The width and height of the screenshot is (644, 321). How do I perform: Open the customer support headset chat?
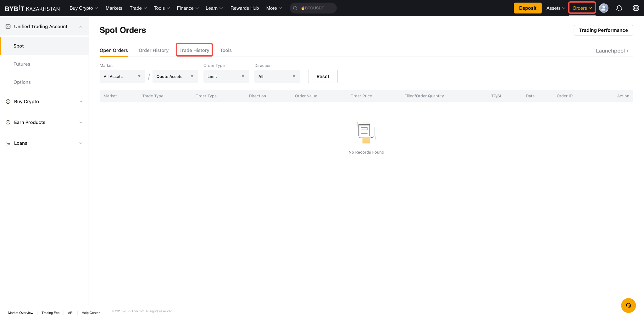point(628,306)
